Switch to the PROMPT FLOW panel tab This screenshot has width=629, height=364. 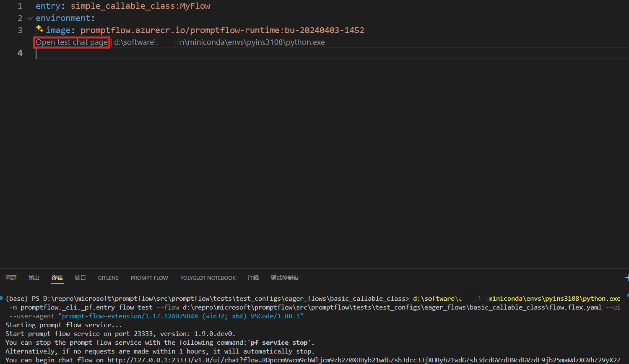(149, 278)
